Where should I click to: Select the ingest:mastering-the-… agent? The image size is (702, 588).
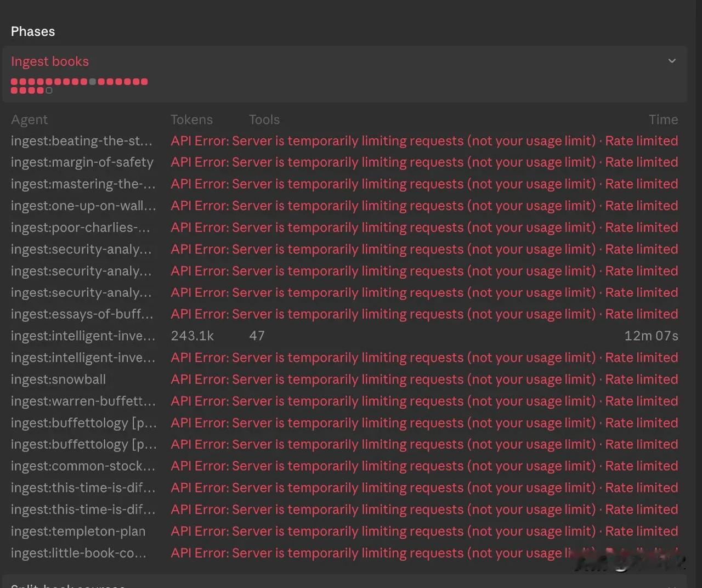(83, 184)
